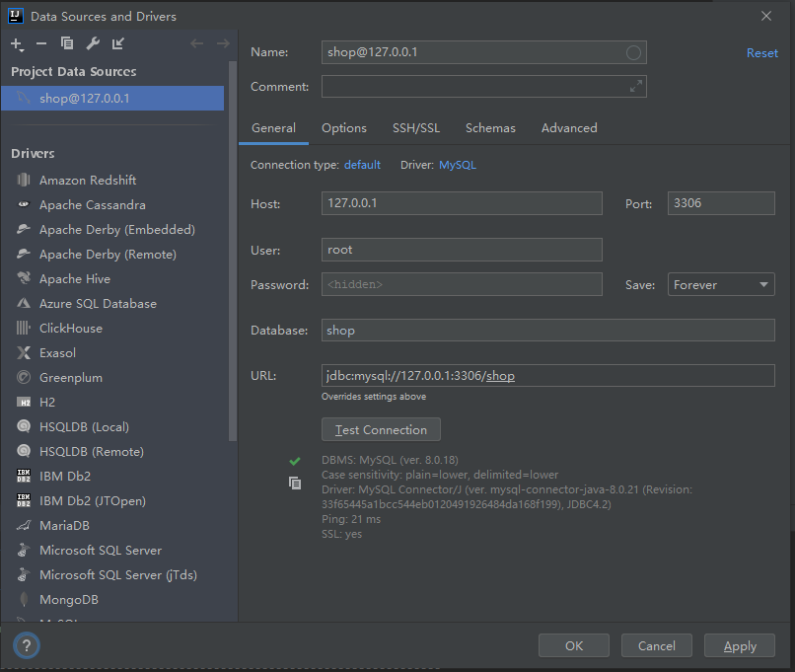Copy connection test result to clipboard

click(x=294, y=483)
